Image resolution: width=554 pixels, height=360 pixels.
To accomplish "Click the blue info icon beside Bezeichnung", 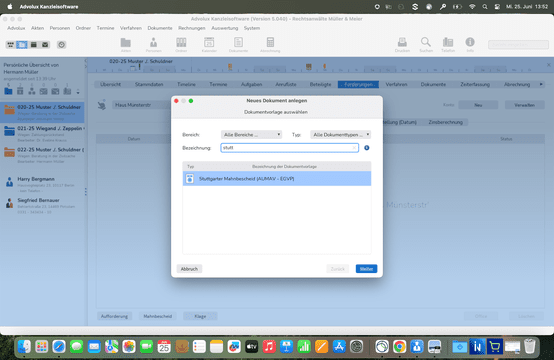I will pos(367,148).
